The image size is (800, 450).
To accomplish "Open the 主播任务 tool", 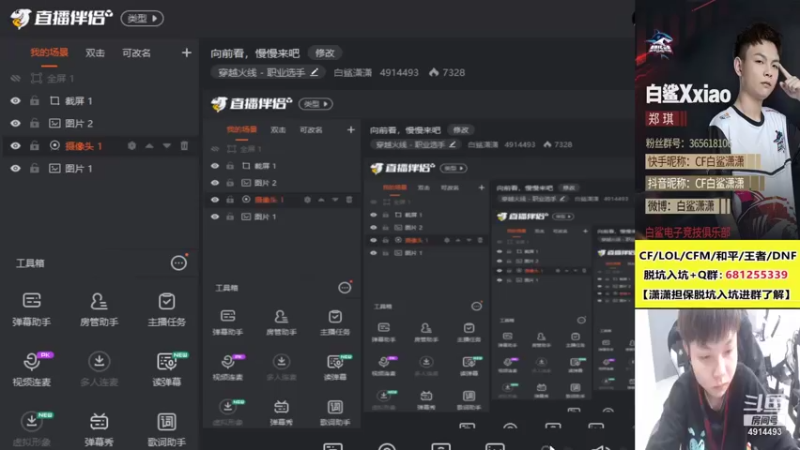I will (x=166, y=309).
